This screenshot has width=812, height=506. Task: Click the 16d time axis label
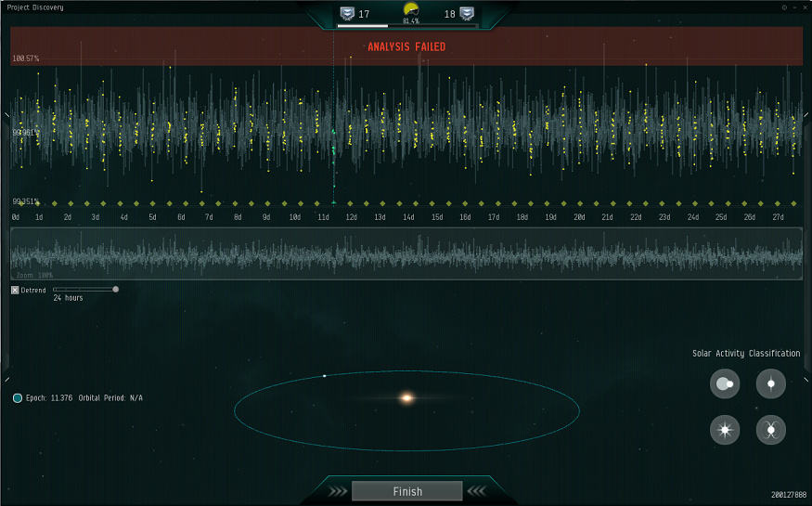tap(465, 217)
